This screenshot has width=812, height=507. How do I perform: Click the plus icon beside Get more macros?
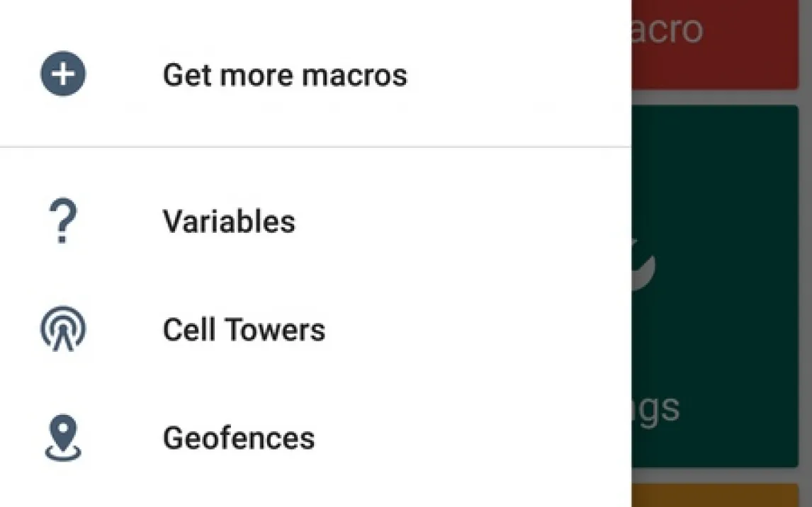click(x=63, y=74)
